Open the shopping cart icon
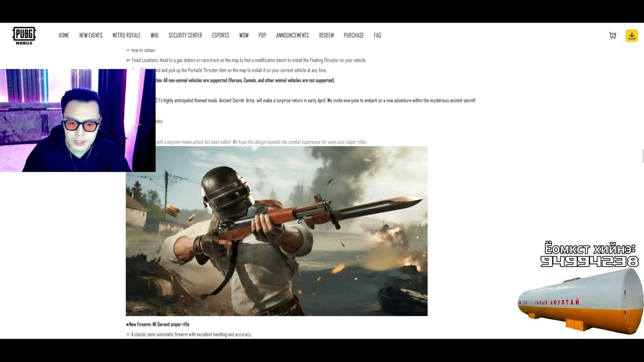The height and width of the screenshot is (362, 644). click(612, 36)
